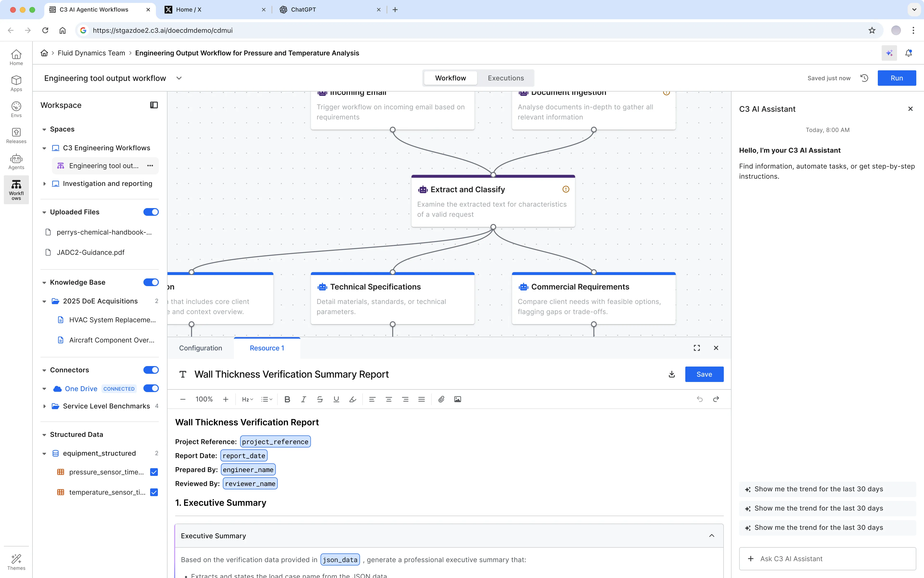Viewport: 924px width, 578px height.
Task: Switch to the Executions tab
Action: (506, 78)
